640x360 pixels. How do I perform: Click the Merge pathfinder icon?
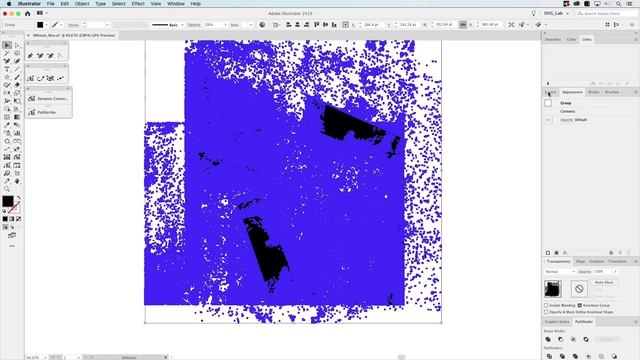576,356
